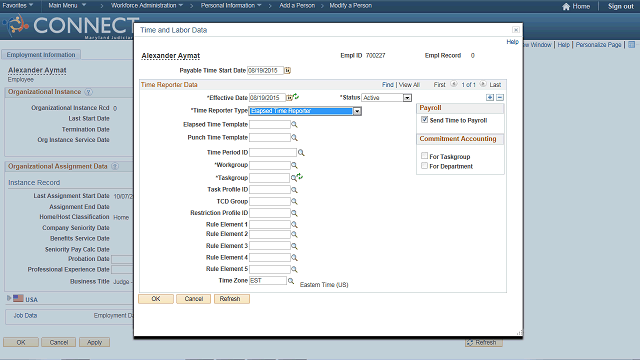Open Time Reporter Type dropdown

tap(357, 111)
